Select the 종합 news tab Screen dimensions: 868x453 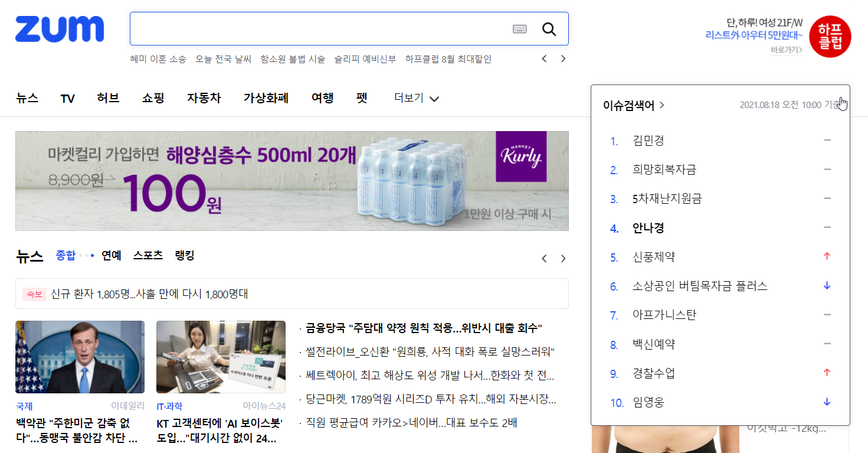click(65, 255)
